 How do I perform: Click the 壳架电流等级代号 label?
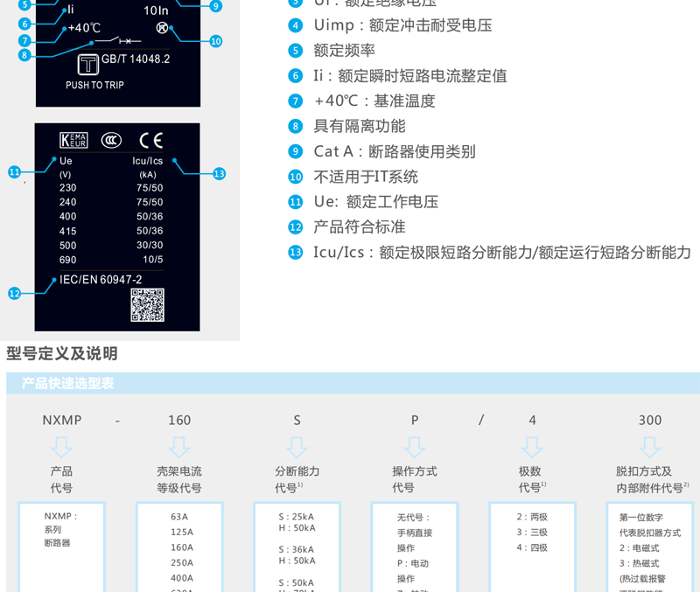click(x=179, y=479)
